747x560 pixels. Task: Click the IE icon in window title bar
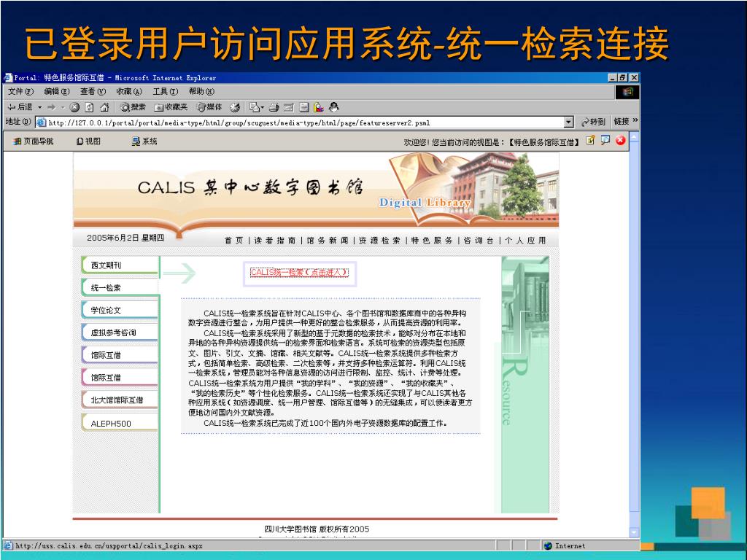pyautogui.click(x=8, y=77)
